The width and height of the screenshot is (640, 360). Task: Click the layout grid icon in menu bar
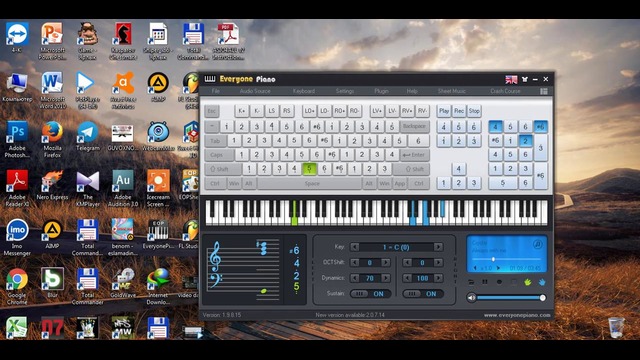tap(544, 91)
